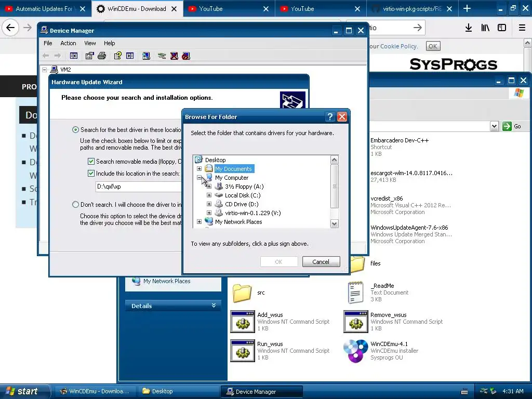Click the Go button in Explorer address bar
This screenshot has width=532, height=399.
click(512, 126)
